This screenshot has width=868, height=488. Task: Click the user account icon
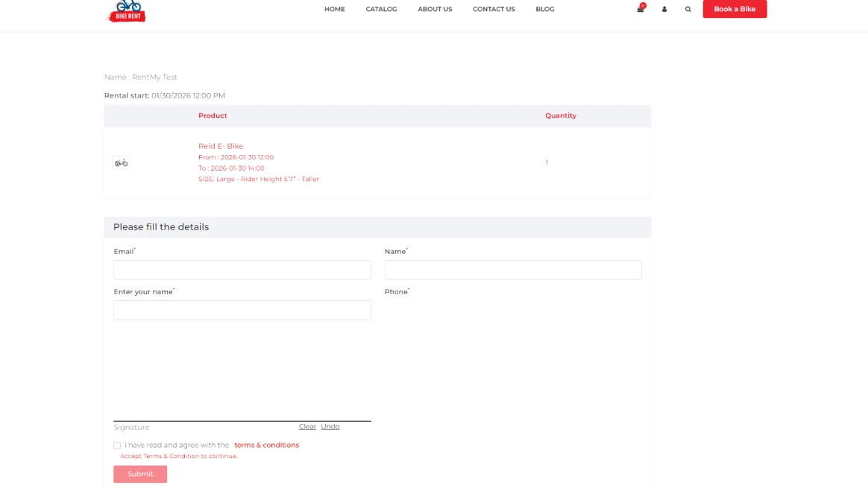click(664, 9)
